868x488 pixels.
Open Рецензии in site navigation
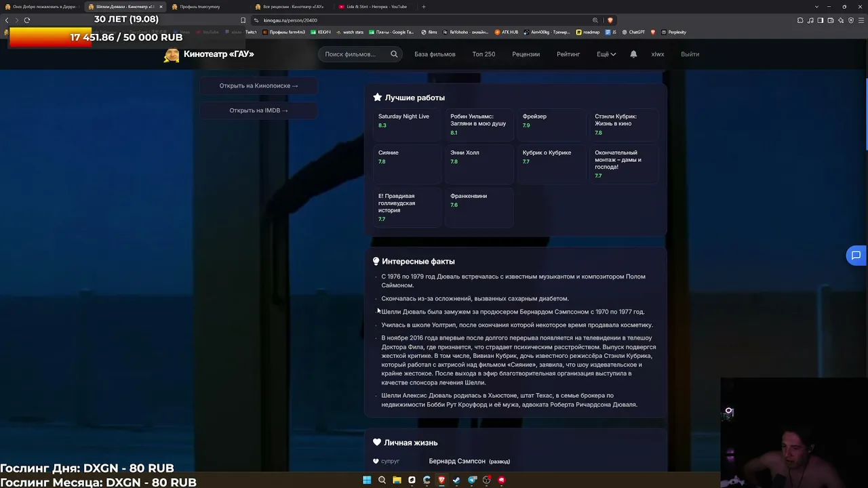526,54
